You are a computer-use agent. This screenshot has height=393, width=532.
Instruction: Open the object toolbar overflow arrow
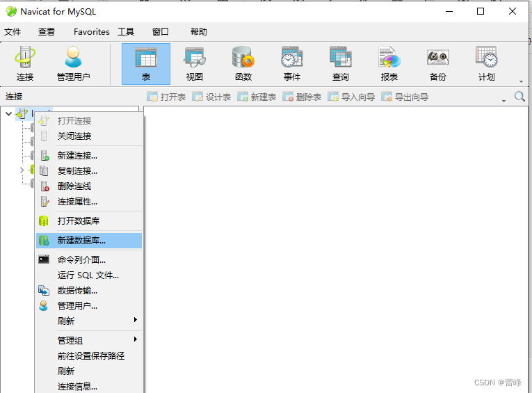click(503, 101)
